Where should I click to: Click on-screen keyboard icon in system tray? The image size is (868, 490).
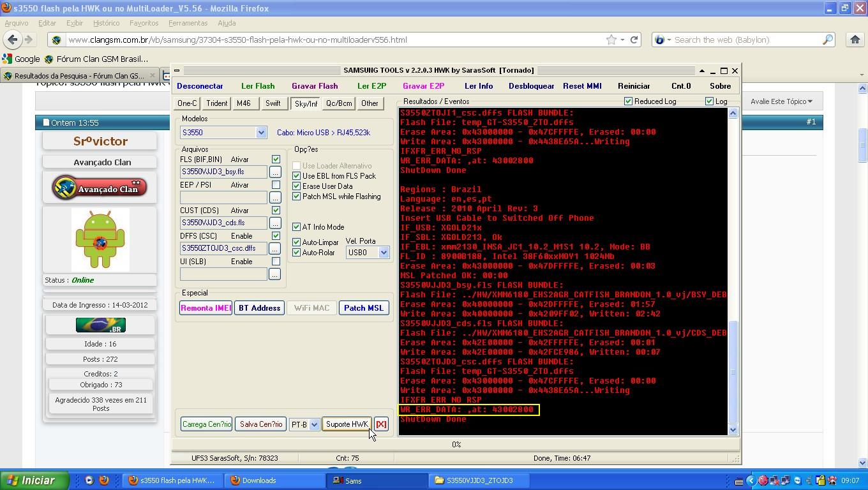738,481
